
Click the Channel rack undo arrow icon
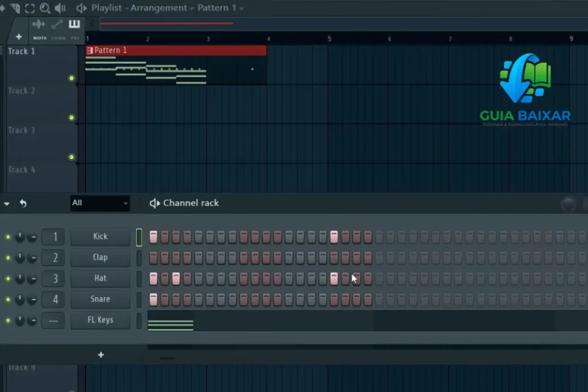tap(23, 203)
